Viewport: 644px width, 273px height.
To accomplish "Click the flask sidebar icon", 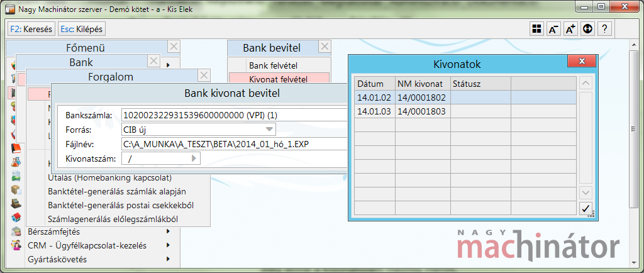I will (16, 162).
